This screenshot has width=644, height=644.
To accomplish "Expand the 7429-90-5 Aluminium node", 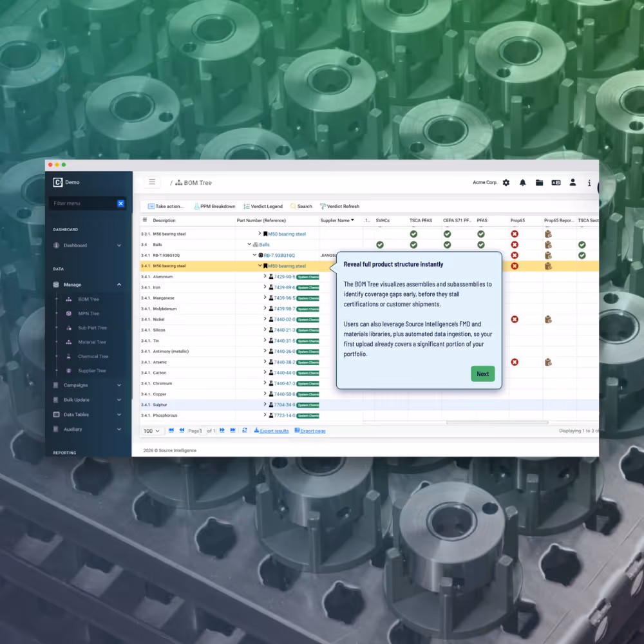I will click(x=265, y=276).
